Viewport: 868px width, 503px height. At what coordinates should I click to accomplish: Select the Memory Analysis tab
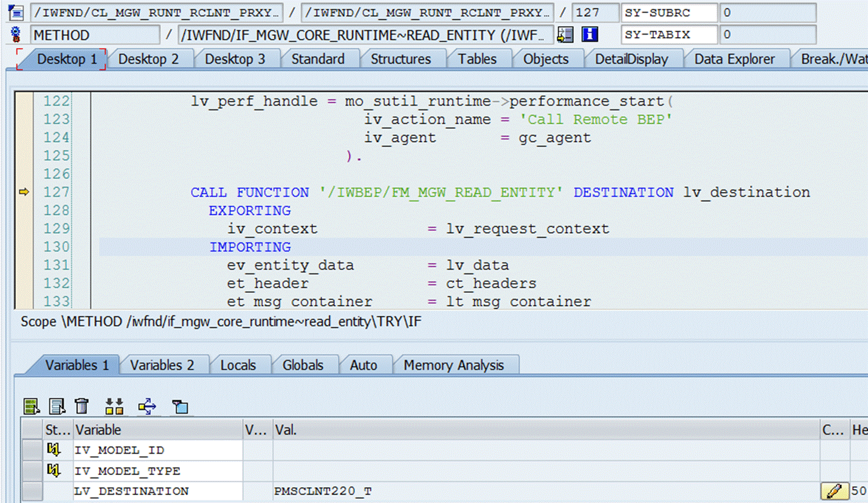pyautogui.click(x=453, y=365)
